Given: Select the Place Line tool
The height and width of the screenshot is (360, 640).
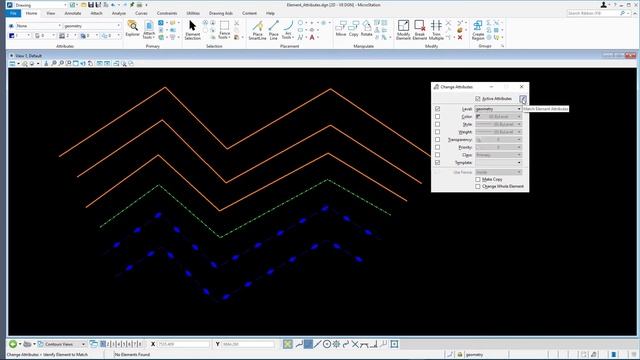Looking at the screenshot, I should click(x=273, y=30).
